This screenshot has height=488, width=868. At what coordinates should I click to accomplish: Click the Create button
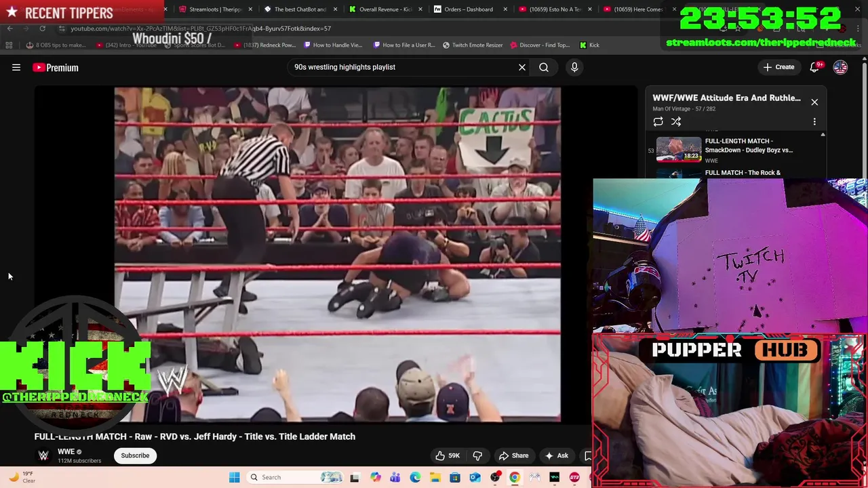tap(778, 67)
